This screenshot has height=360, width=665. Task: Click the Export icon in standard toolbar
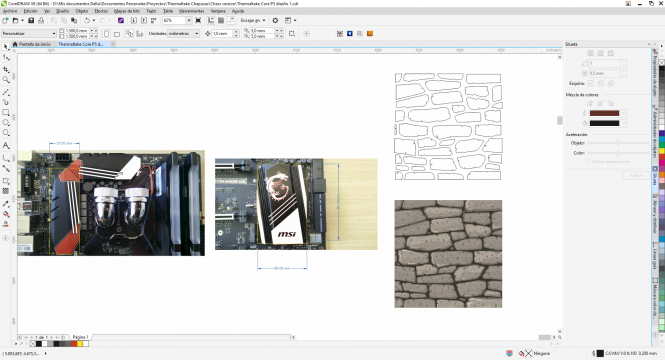[144, 20]
